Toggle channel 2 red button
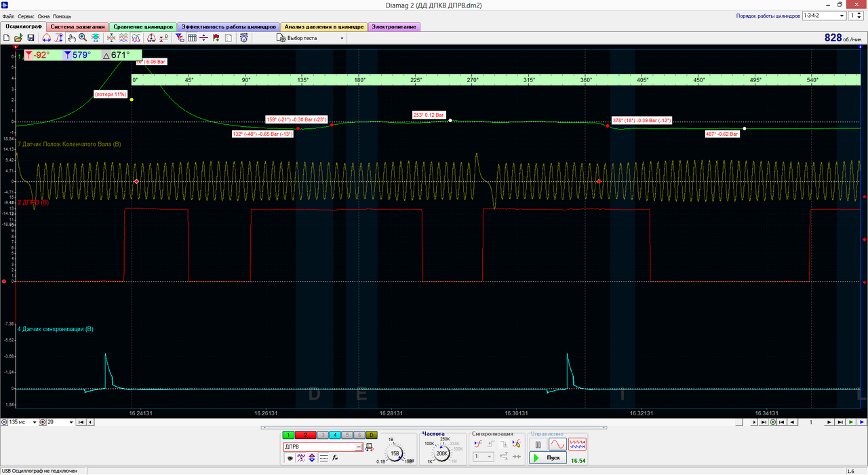The image size is (868, 475). click(306, 435)
